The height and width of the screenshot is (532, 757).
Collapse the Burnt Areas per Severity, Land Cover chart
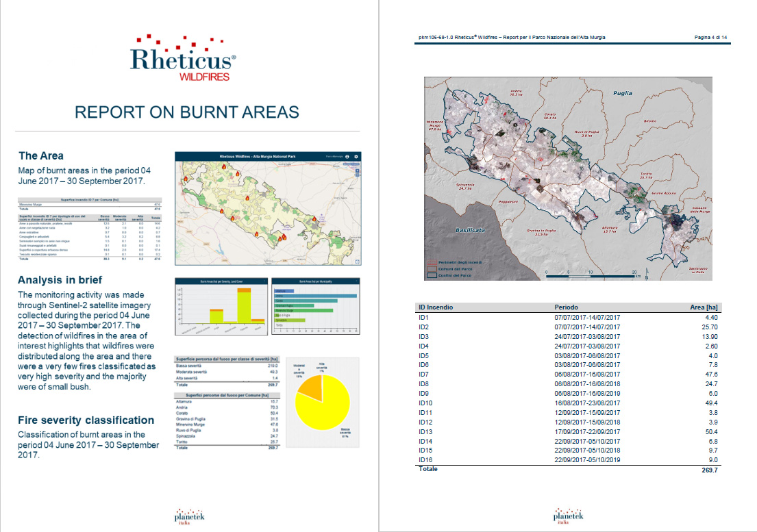tap(264, 281)
